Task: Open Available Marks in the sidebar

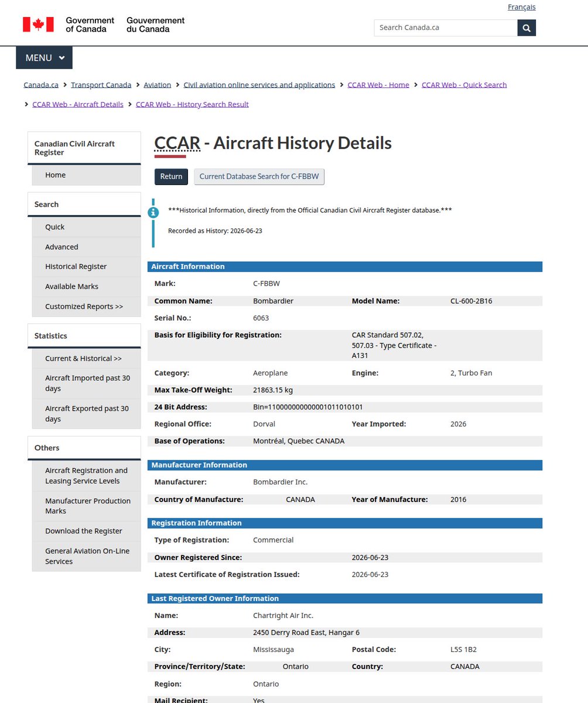Action: click(x=87, y=286)
